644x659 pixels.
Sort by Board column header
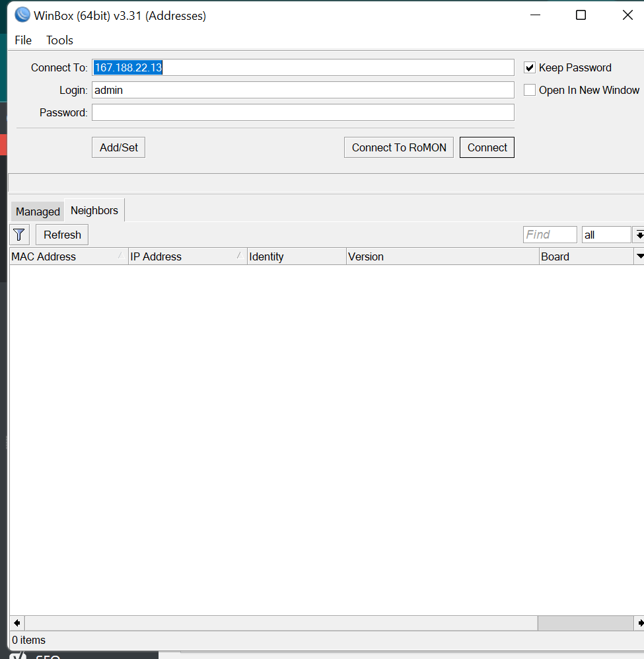click(x=587, y=256)
